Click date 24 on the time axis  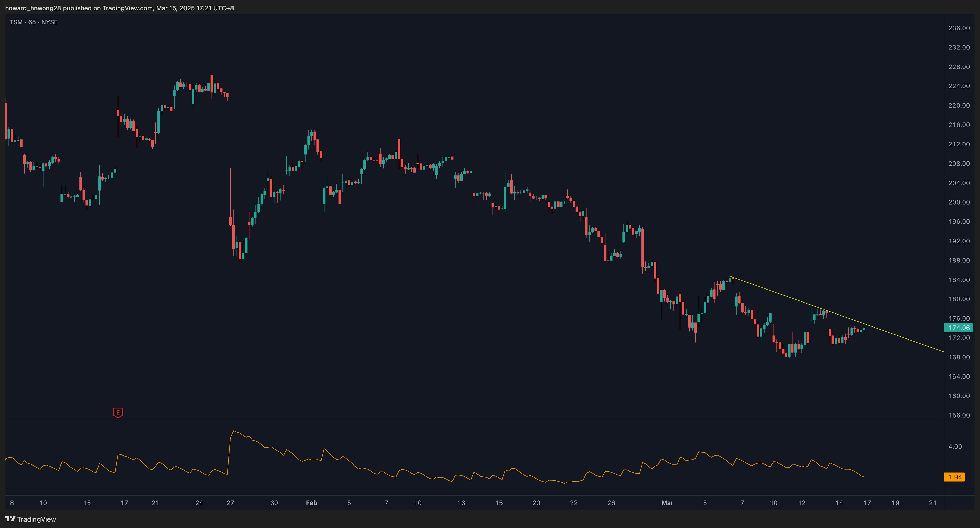(x=199, y=502)
